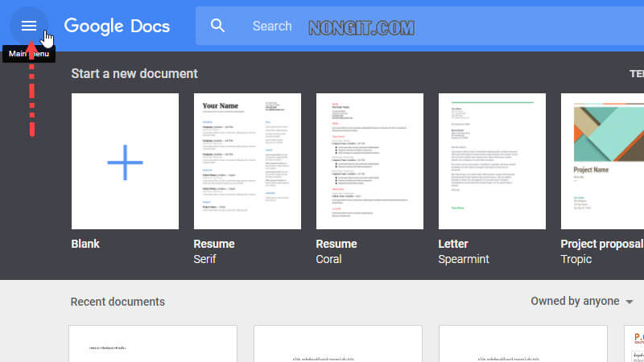Click the Start a new document heading
644x362 pixels.
(134, 74)
